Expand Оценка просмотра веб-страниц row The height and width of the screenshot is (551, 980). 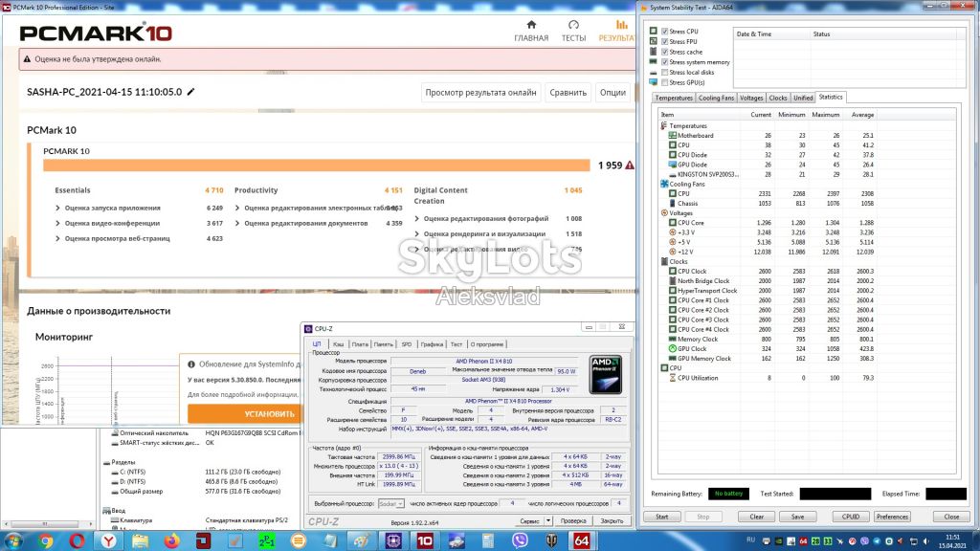pos(57,238)
